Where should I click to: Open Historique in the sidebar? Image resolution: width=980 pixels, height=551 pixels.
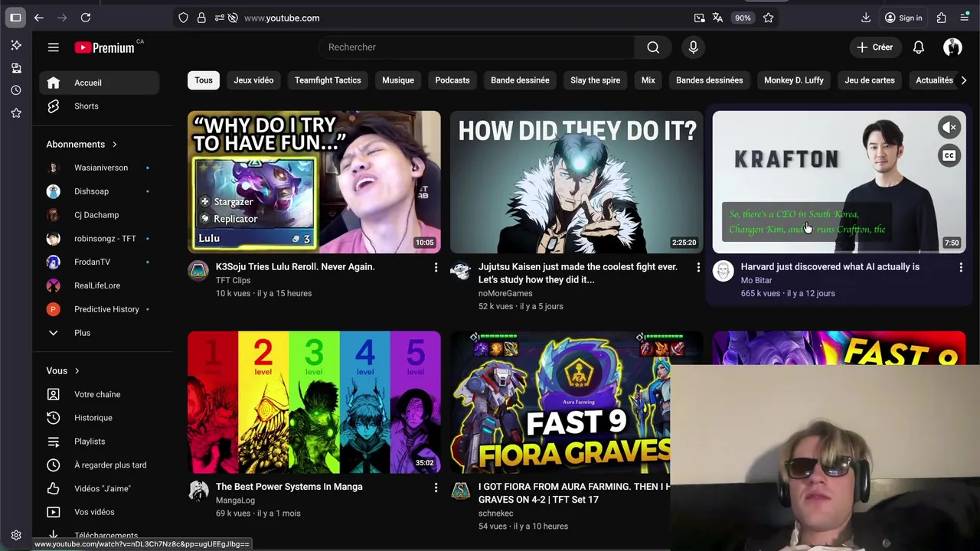(x=100, y=418)
